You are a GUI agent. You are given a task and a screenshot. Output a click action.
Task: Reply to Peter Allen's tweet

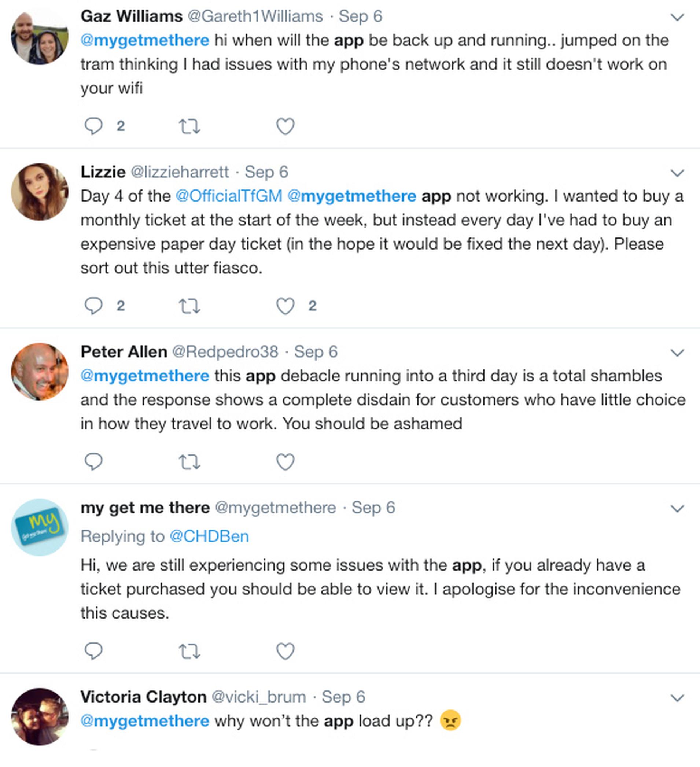pyautogui.click(x=93, y=462)
